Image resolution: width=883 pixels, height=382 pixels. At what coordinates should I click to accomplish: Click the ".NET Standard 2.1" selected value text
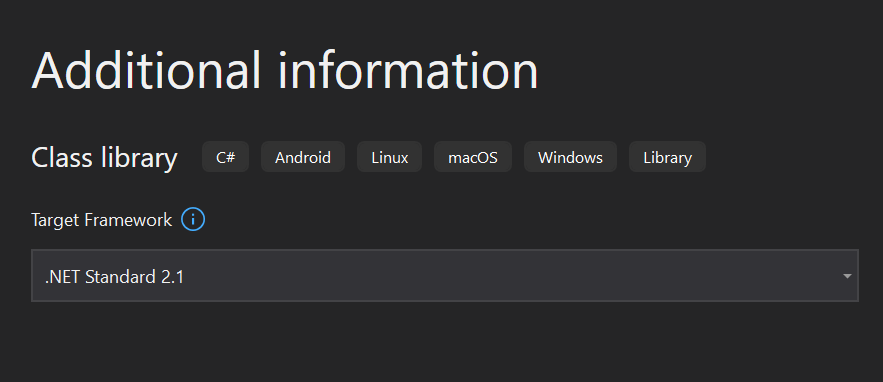pos(114,277)
